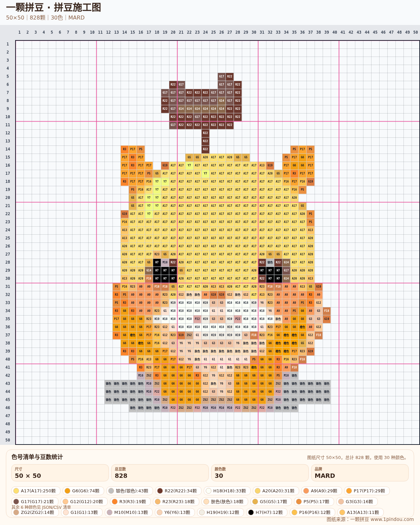Click the P16(P16):12颗 legend chip

click(x=312, y=512)
